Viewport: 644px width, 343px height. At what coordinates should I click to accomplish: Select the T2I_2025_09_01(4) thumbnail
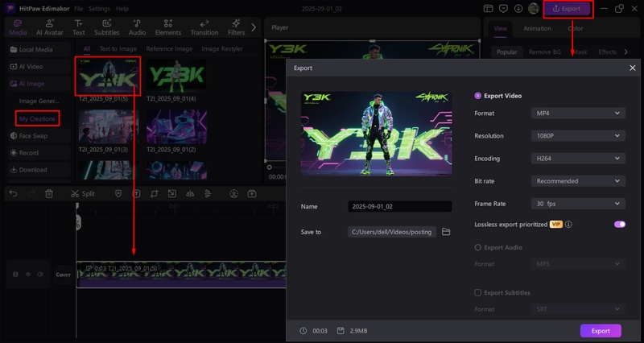tap(176, 76)
